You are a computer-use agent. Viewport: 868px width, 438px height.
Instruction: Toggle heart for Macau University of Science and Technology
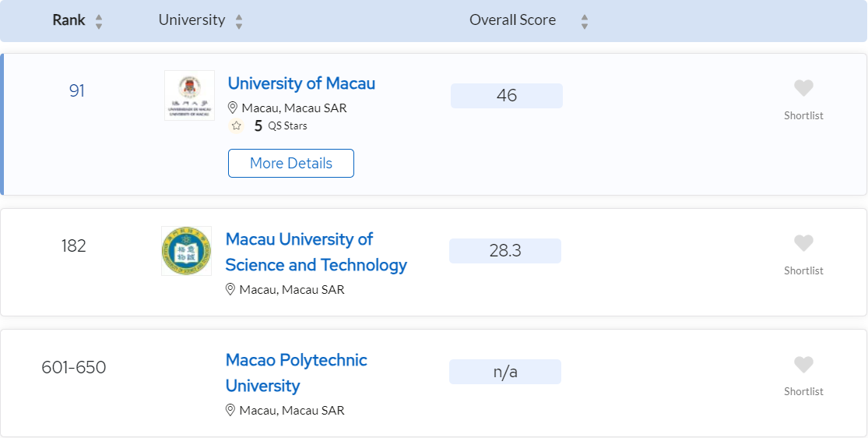point(803,243)
